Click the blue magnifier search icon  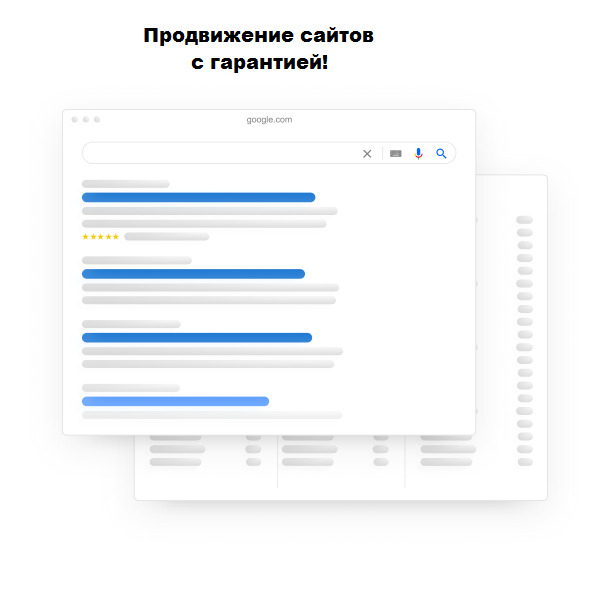click(441, 154)
